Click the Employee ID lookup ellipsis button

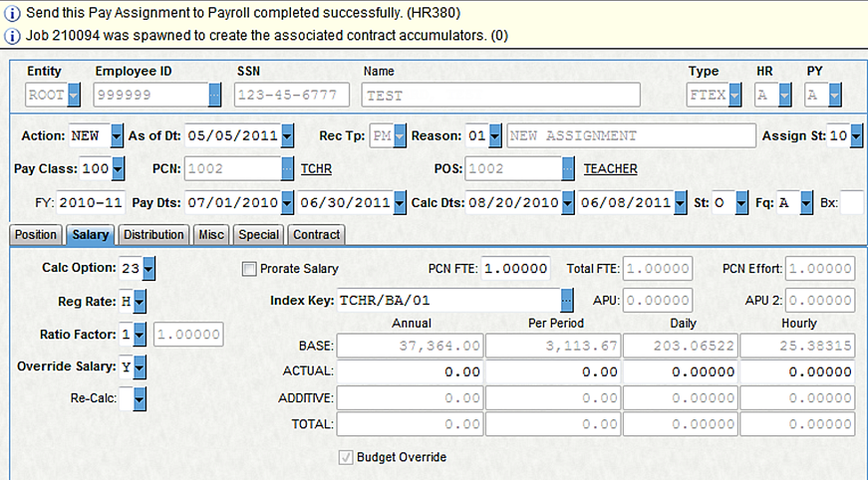(x=215, y=95)
